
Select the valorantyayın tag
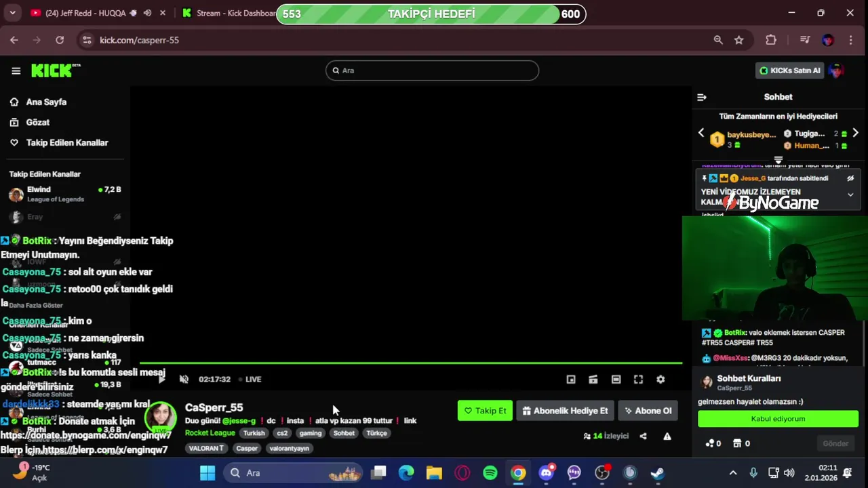tap(290, 448)
